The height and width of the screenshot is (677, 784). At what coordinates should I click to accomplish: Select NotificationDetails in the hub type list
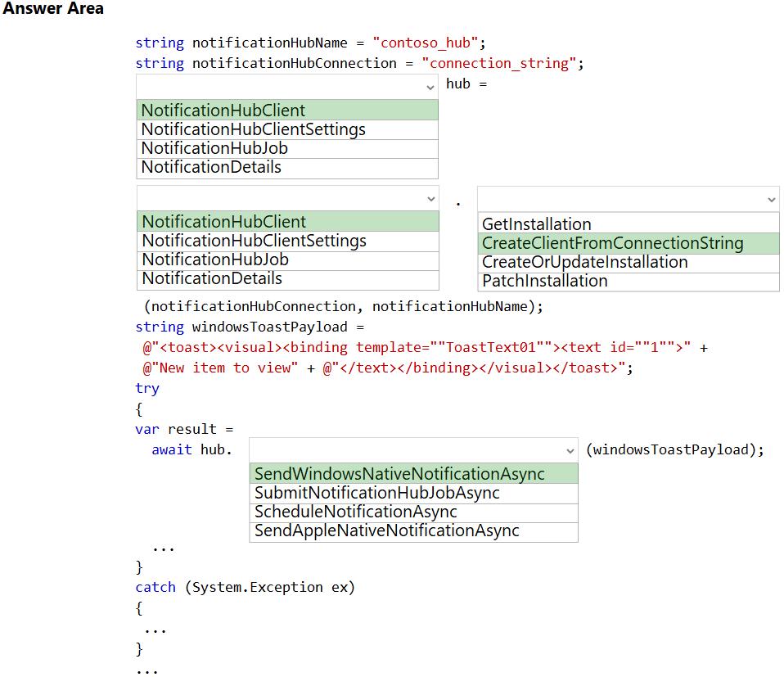coord(287,167)
